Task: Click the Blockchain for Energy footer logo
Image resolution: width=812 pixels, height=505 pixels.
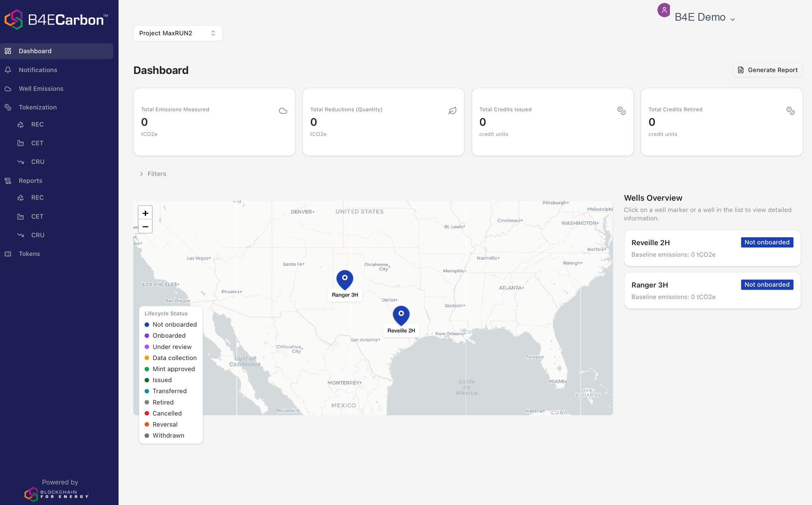Action: tap(56, 494)
